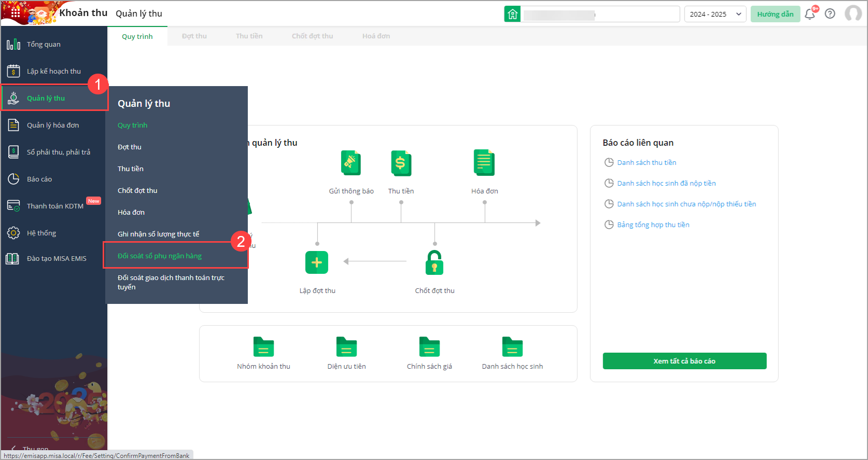Click the Quản lý hóa đơn document icon

[x=13, y=125]
